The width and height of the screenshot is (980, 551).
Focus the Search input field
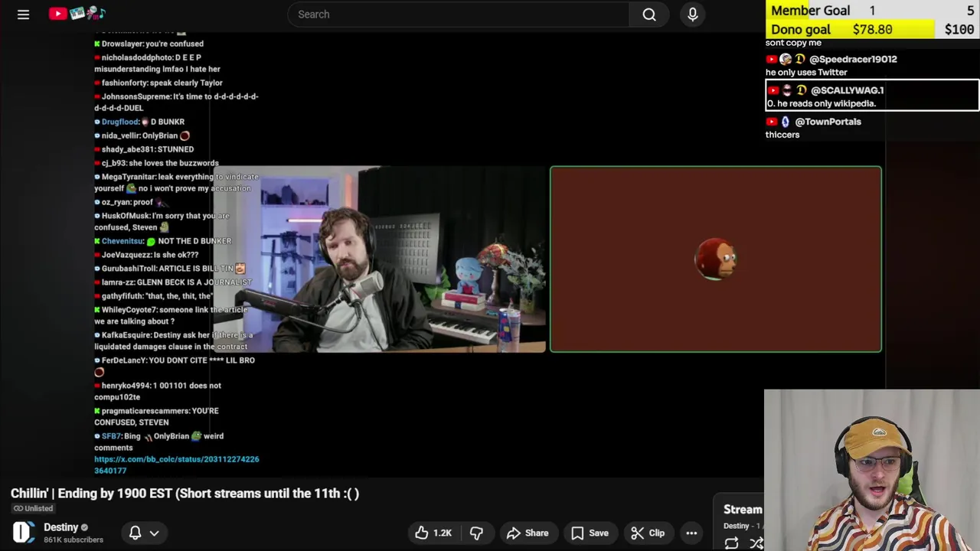click(x=459, y=14)
